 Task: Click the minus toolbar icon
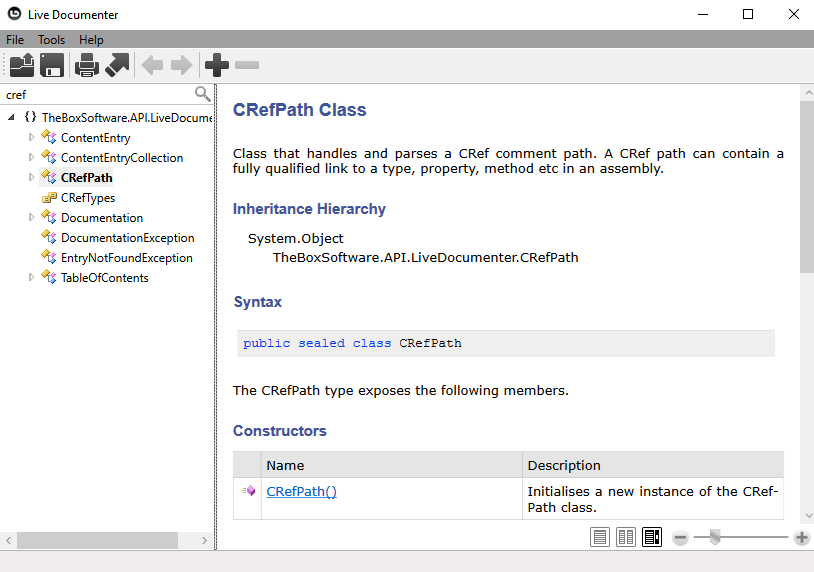[x=247, y=65]
